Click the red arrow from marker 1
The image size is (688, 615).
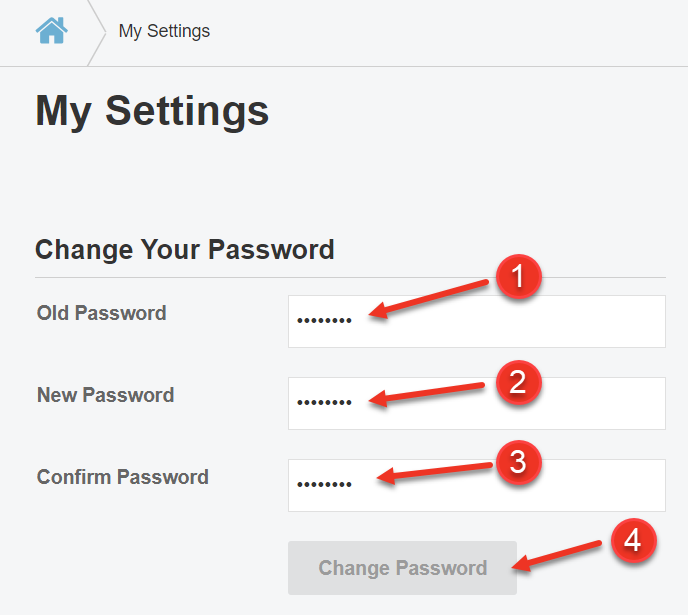point(430,299)
